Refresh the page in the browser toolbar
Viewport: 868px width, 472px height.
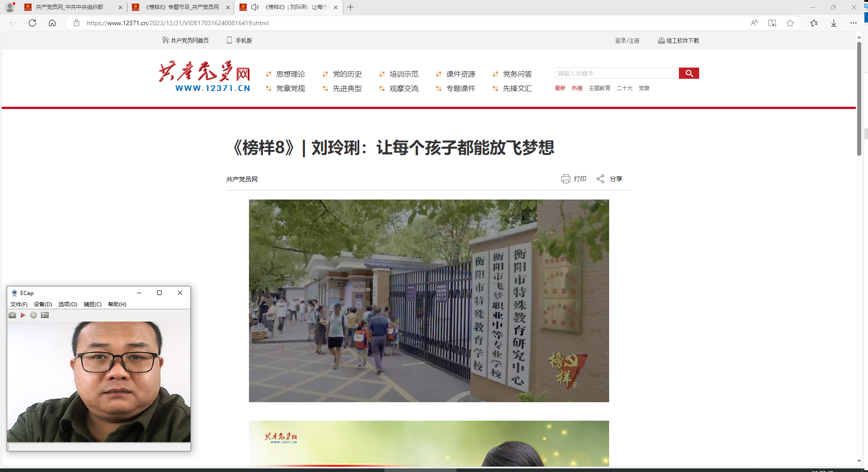tap(32, 23)
